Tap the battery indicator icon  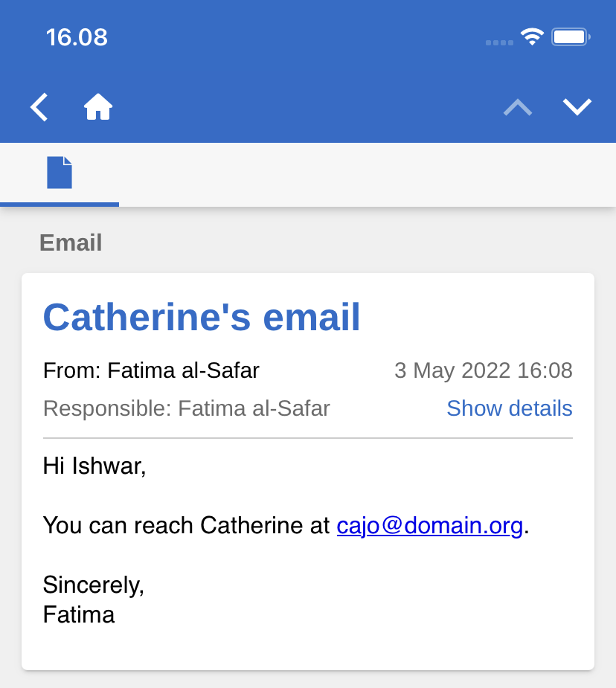click(571, 37)
